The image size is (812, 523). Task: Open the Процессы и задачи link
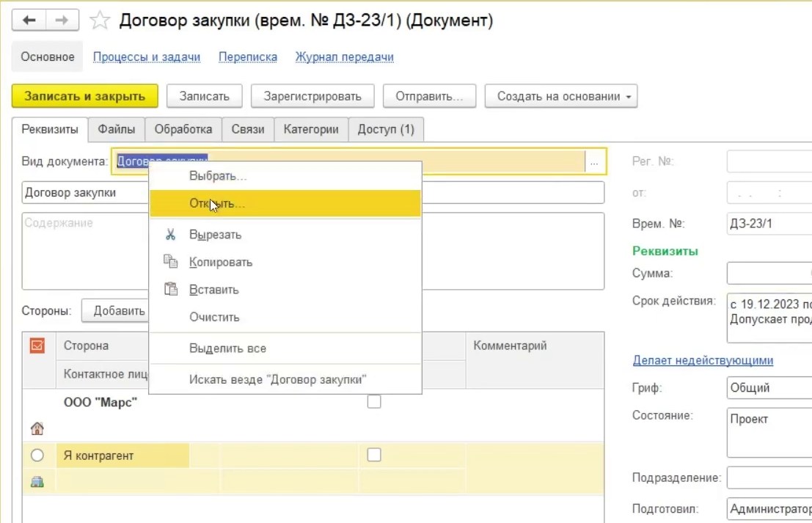[x=146, y=57]
